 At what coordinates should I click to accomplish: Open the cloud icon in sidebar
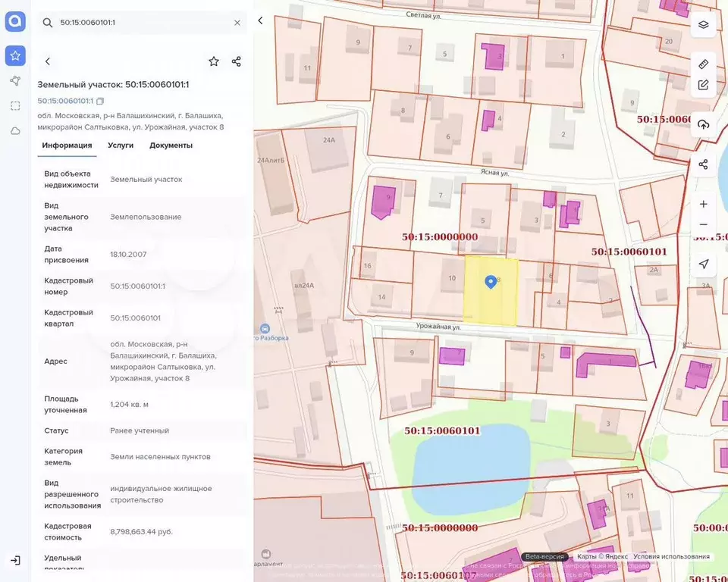(x=15, y=131)
